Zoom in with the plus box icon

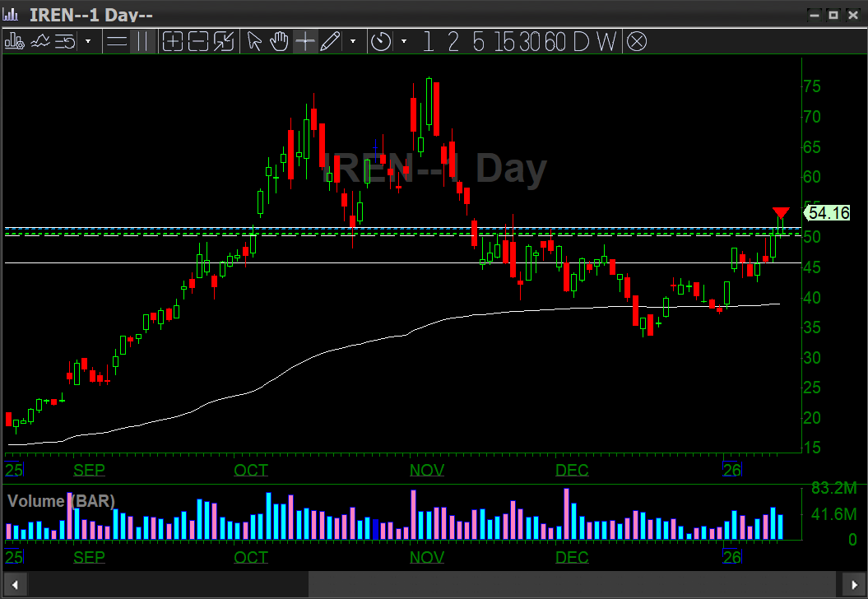click(x=173, y=41)
